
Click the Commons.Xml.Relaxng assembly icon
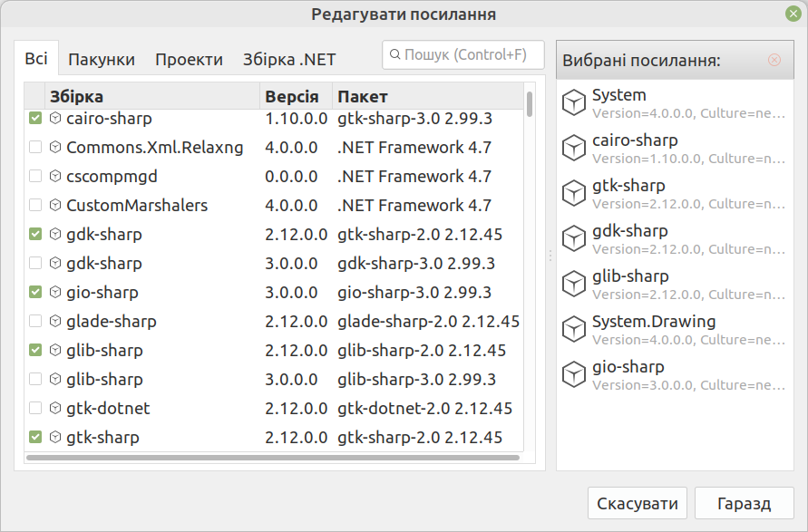[55, 148]
